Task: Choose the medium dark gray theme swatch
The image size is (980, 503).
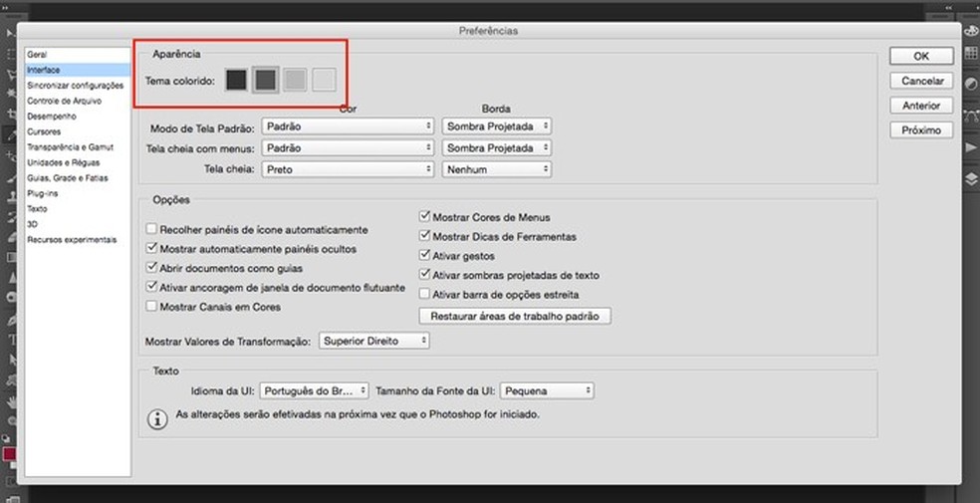Action: [266, 80]
